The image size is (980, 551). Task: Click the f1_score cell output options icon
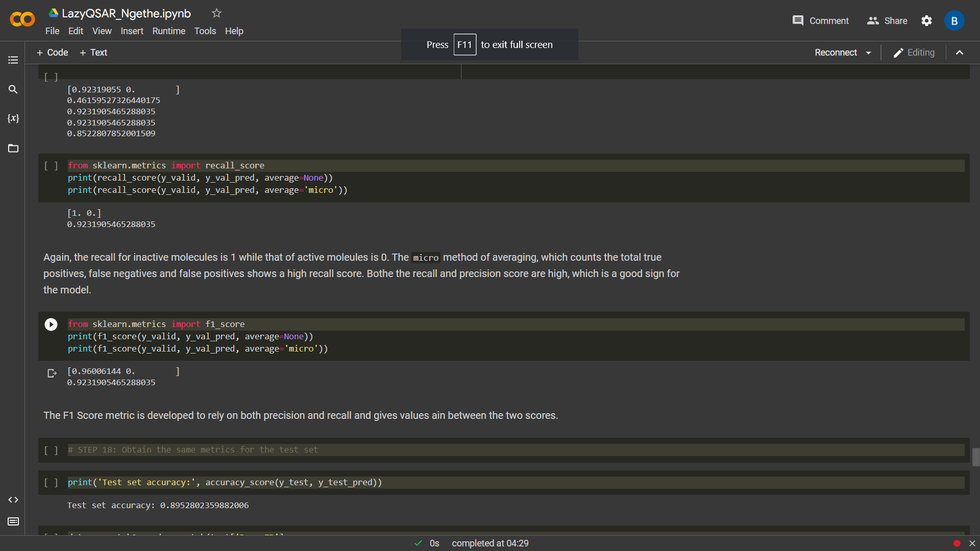tap(52, 373)
